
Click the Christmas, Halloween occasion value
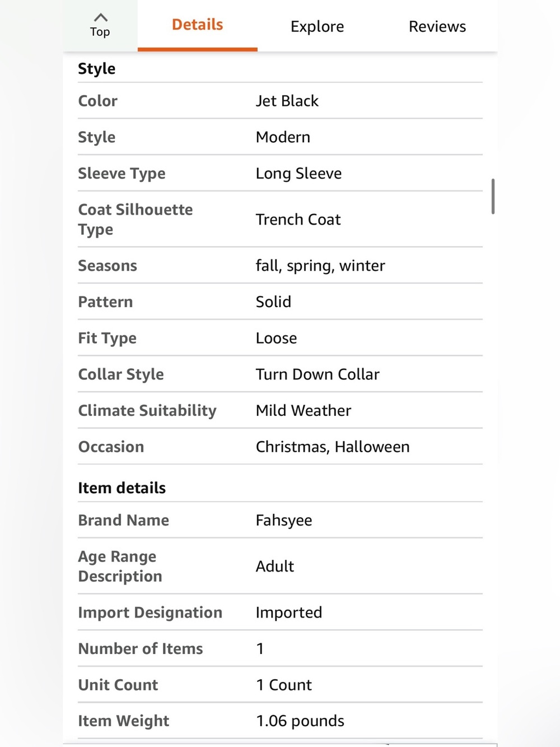pyautogui.click(x=333, y=447)
